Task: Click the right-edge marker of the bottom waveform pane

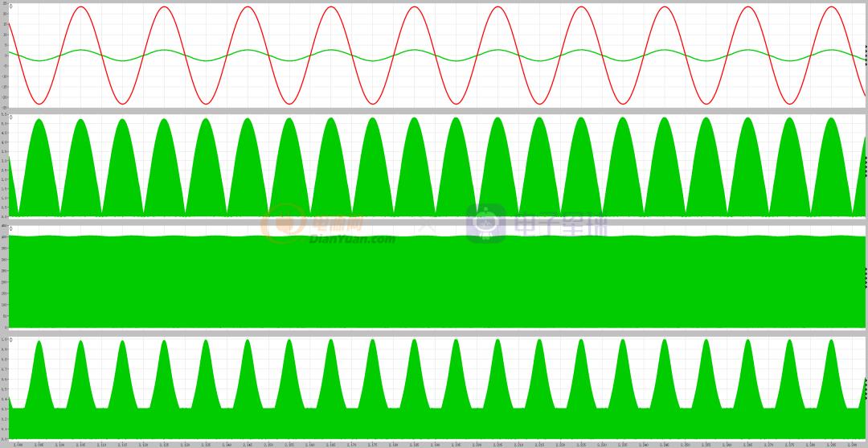Action: (866, 389)
